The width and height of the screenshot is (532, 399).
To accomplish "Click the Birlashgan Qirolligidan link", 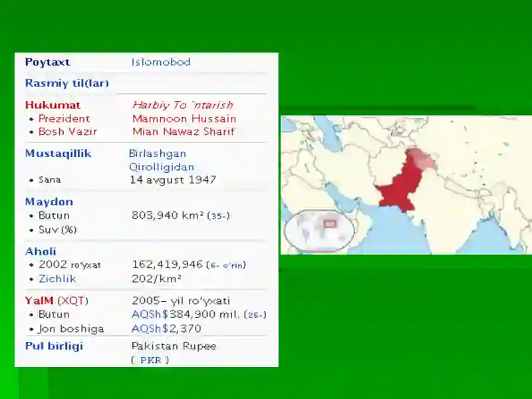I will click(x=162, y=160).
